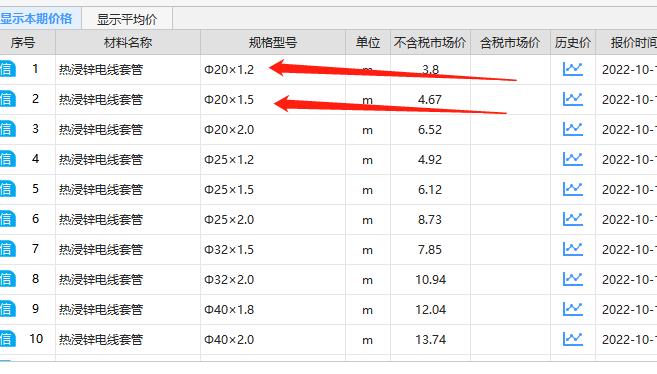
Task: Open history price chart for row 8 Φ32×2.0
Action: [x=572, y=279]
